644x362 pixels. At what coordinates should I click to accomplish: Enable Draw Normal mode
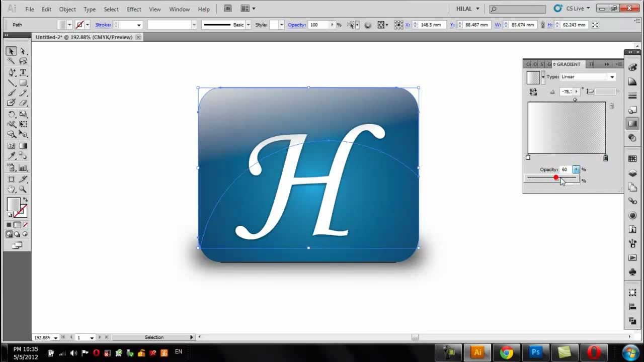(x=9, y=234)
